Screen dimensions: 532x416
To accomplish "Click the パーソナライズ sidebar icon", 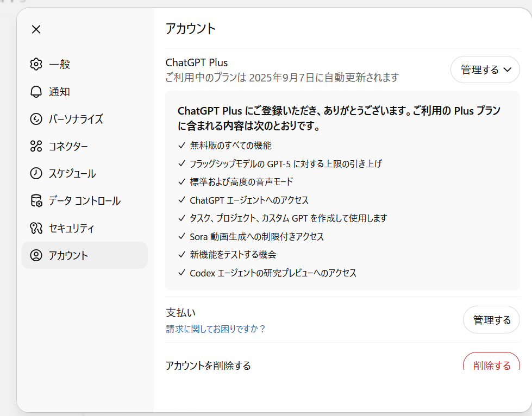I will tap(36, 119).
